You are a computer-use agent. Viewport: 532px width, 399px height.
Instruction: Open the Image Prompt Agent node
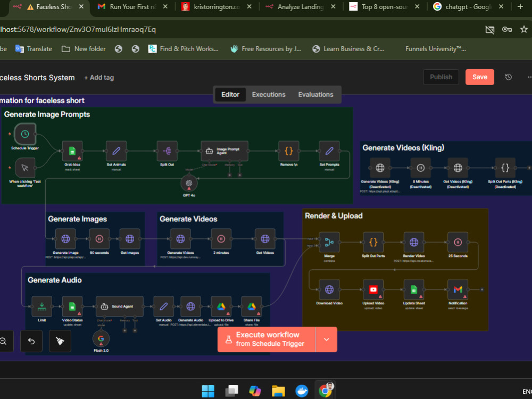point(225,151)
